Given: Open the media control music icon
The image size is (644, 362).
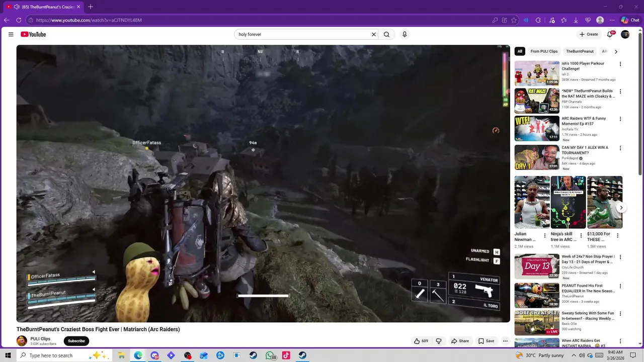Looking at the screenshot, I should 552,20.
